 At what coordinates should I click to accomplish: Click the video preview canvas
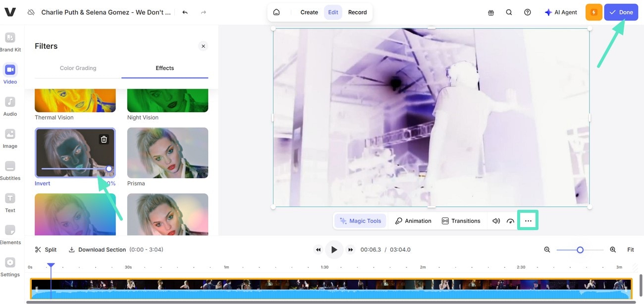coord(431,118)
